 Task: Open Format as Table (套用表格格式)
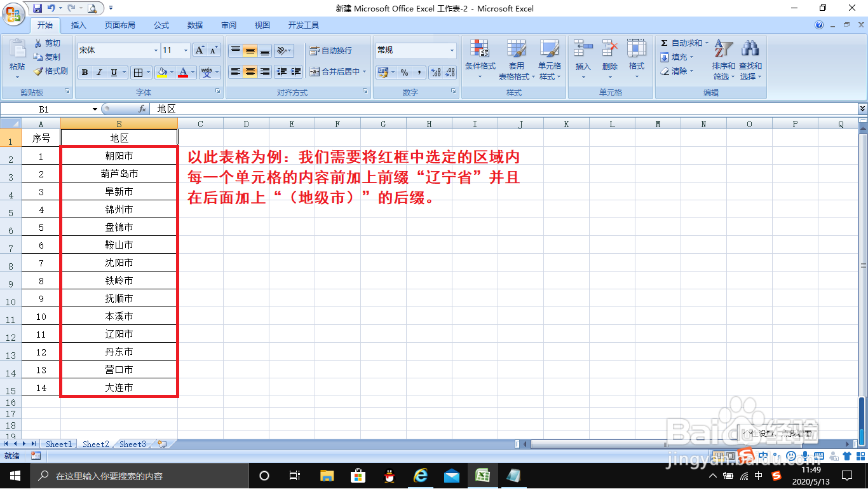point(517,59)
